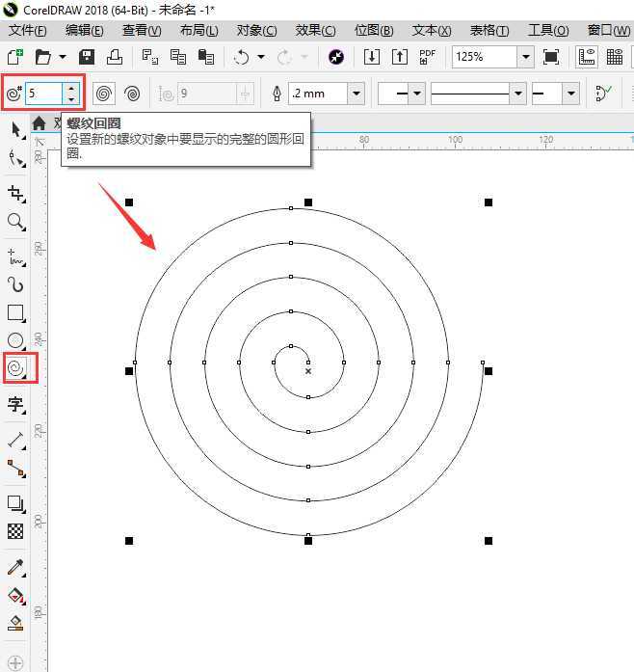Select the Spiral tool in the toolbox
The height and width of the screenshot is (672, 634).
point(15,367)
